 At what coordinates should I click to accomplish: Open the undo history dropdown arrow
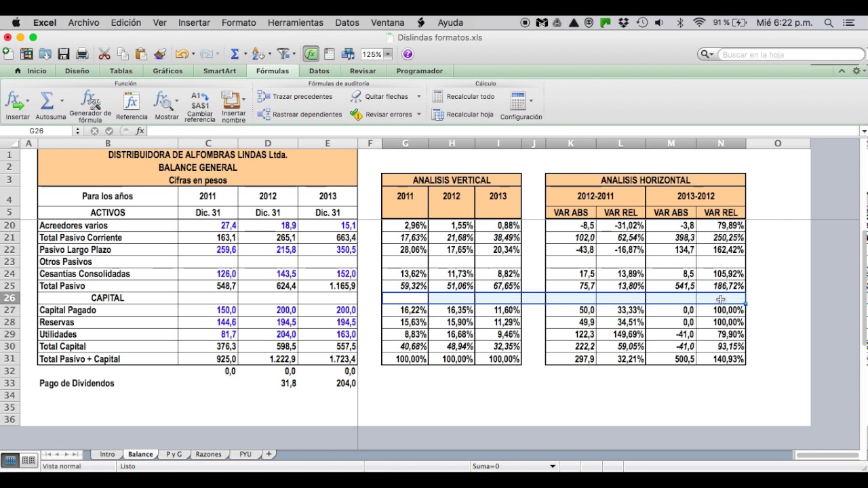tap(193, 54)
